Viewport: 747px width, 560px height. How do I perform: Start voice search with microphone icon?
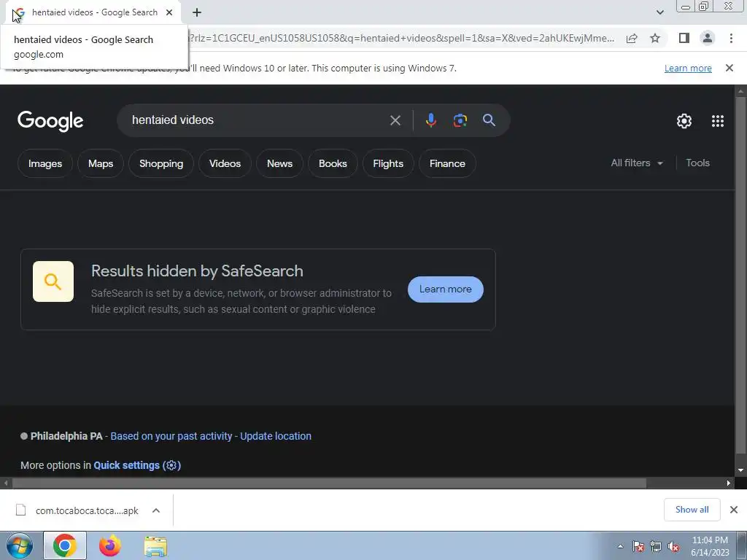click(430, 120)
